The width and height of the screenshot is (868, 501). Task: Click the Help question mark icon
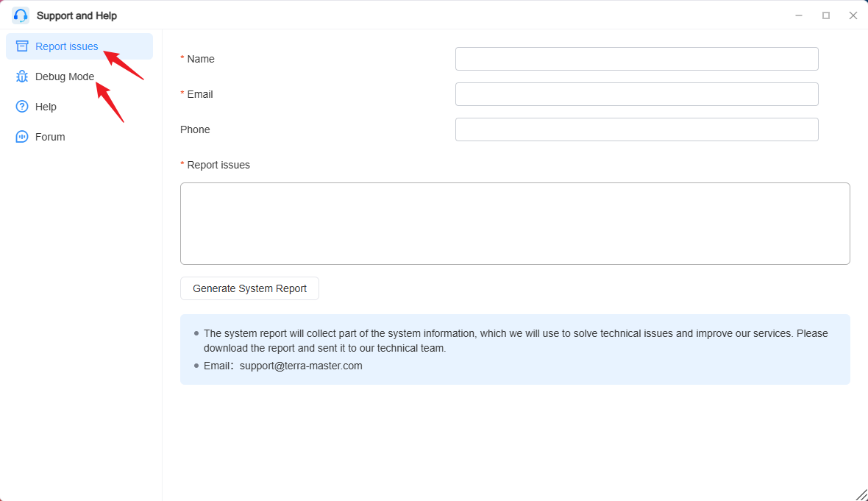click(x=22, y=107)
